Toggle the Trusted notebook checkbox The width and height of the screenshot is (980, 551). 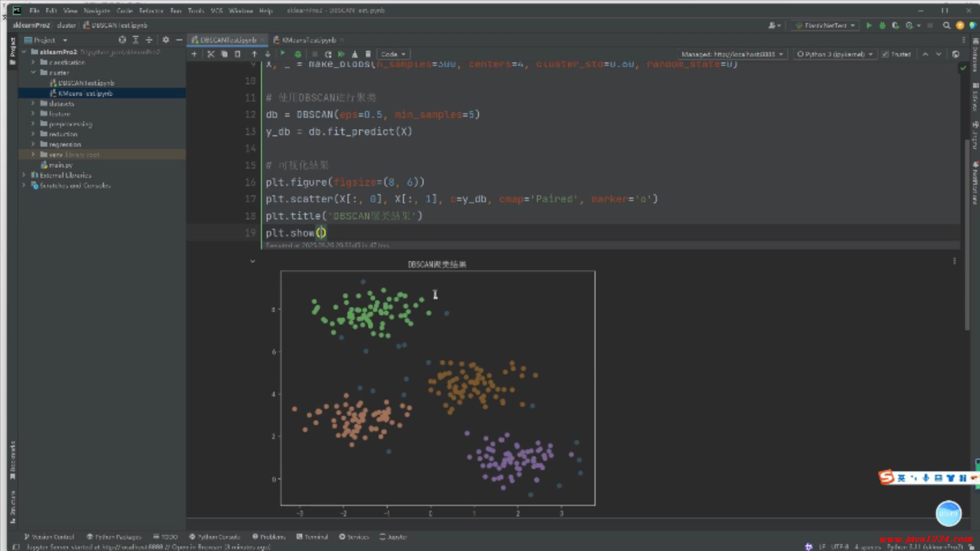pyautogui.click(x=886, y=54)
